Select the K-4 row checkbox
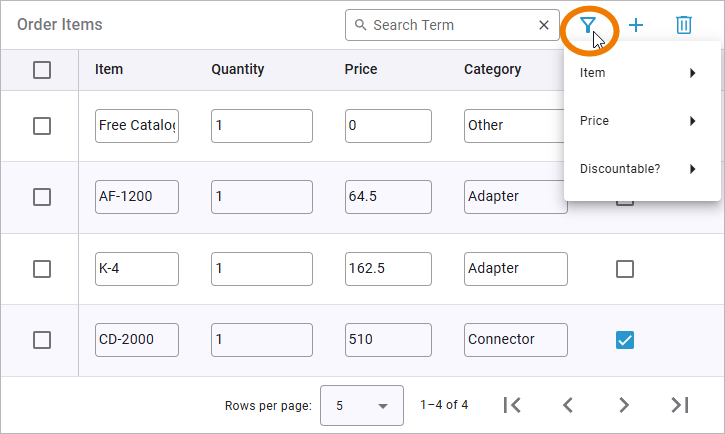 (x=42, y=269)
